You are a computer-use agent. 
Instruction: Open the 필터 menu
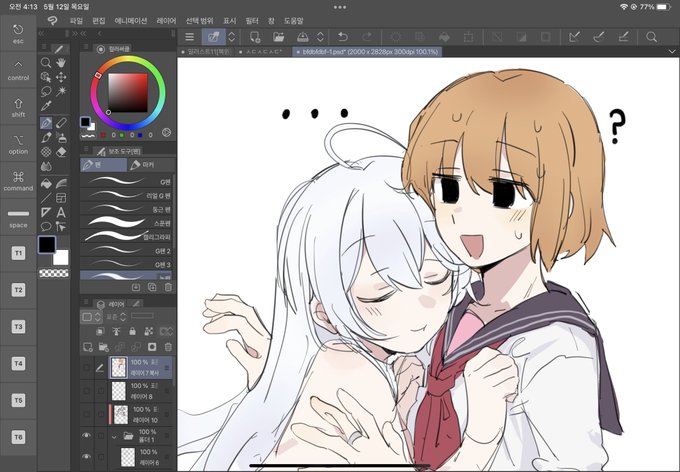(252, 21)
